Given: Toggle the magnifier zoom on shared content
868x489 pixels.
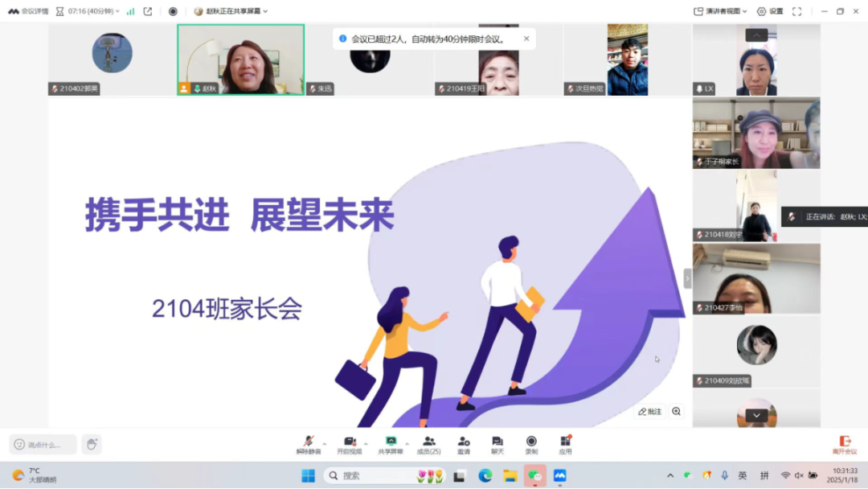Looking at the screenshot, I should (x=676, y=411).
